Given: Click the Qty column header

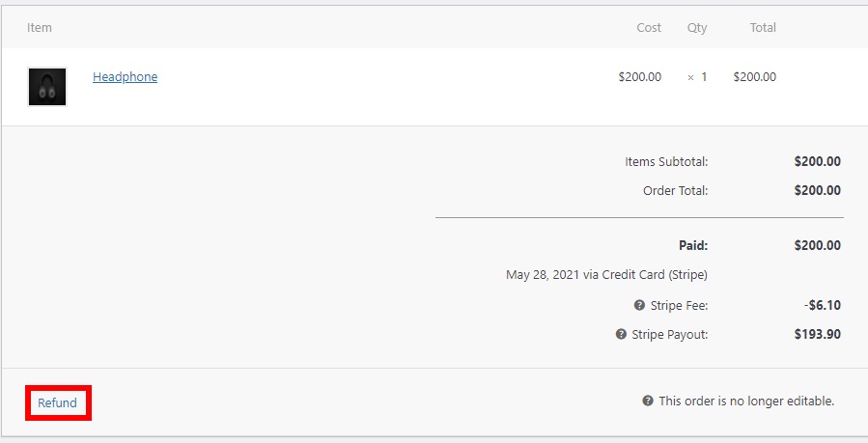Looking at the screenshot, I should click(x=697, y=27).
